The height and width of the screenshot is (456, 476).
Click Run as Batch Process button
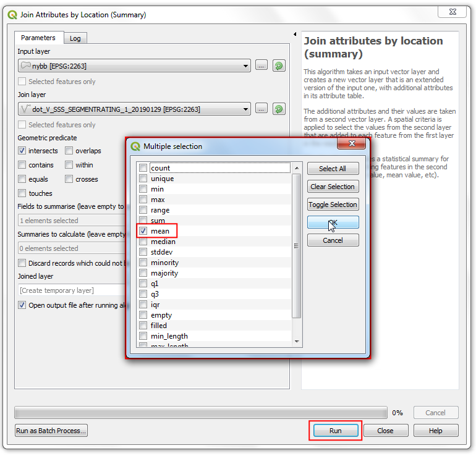pyautogui.click(x=51, y=431)
